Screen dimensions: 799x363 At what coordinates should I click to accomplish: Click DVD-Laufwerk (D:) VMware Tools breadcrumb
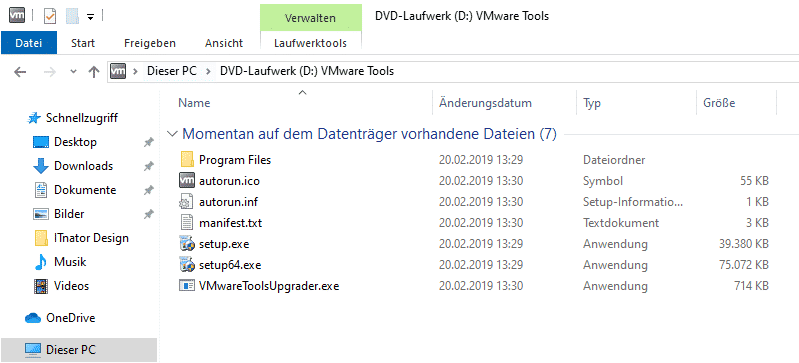tap(307, 71)
